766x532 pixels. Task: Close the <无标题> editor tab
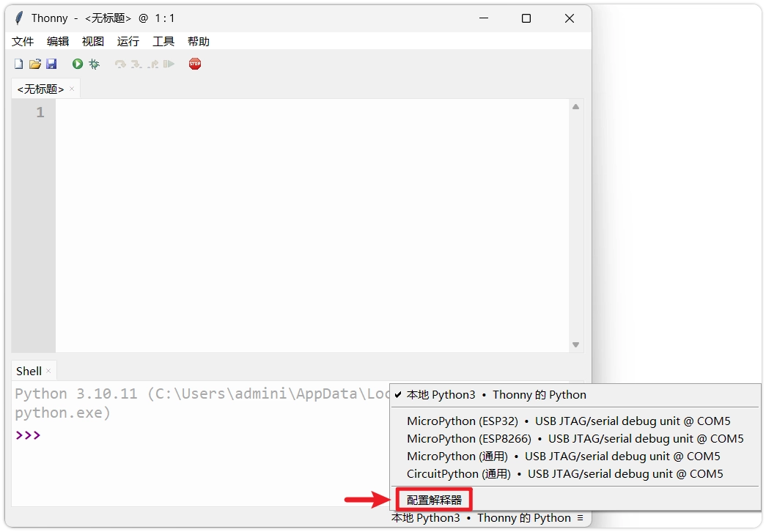72,89
